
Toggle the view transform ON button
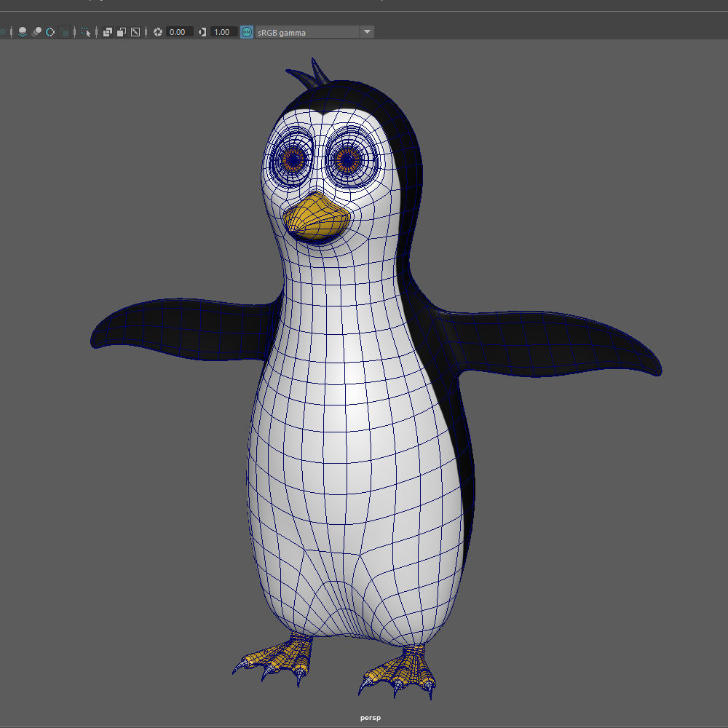coord(247,32)
